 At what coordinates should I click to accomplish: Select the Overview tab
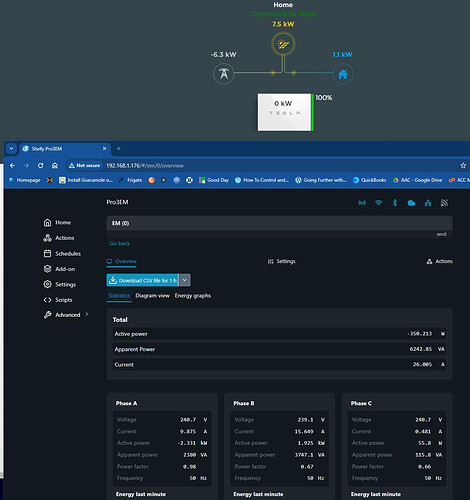tap(122, 261)
